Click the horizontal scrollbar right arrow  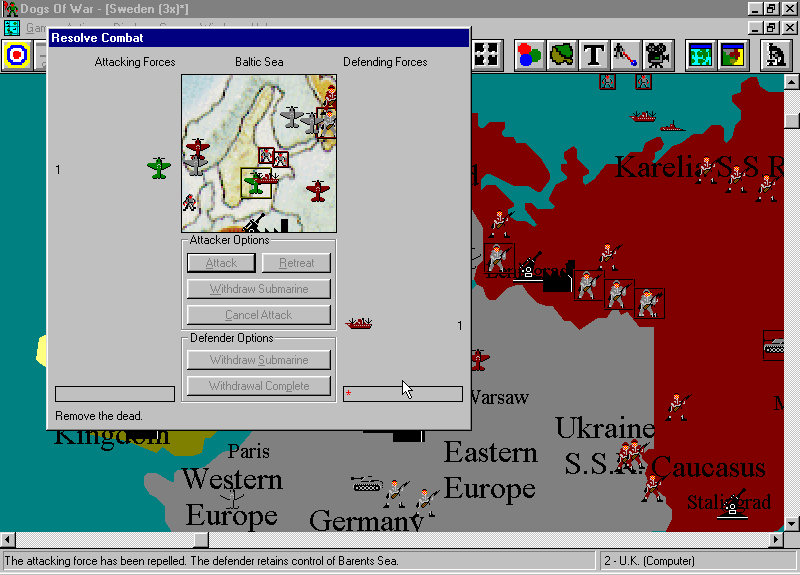(777, 539)
